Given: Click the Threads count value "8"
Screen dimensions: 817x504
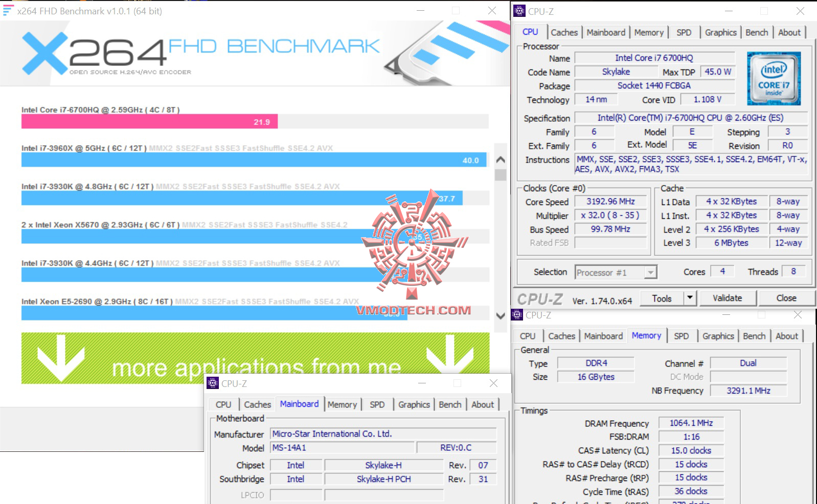Looking at the screenshot, I should click(793, 272).
